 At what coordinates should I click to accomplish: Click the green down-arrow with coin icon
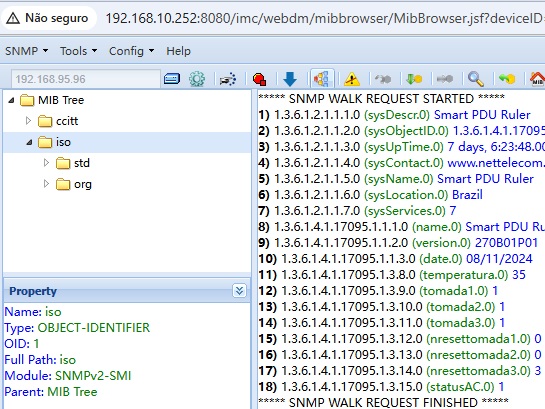(414, 79)
